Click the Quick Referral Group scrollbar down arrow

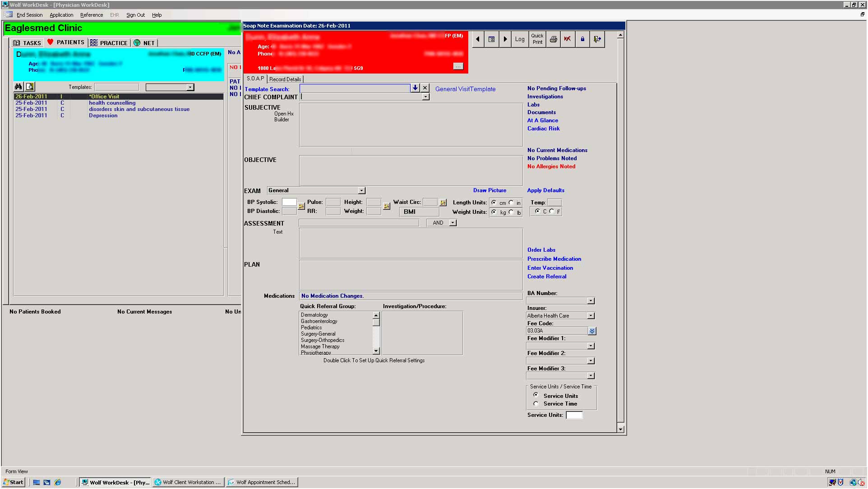click(376, 351)
